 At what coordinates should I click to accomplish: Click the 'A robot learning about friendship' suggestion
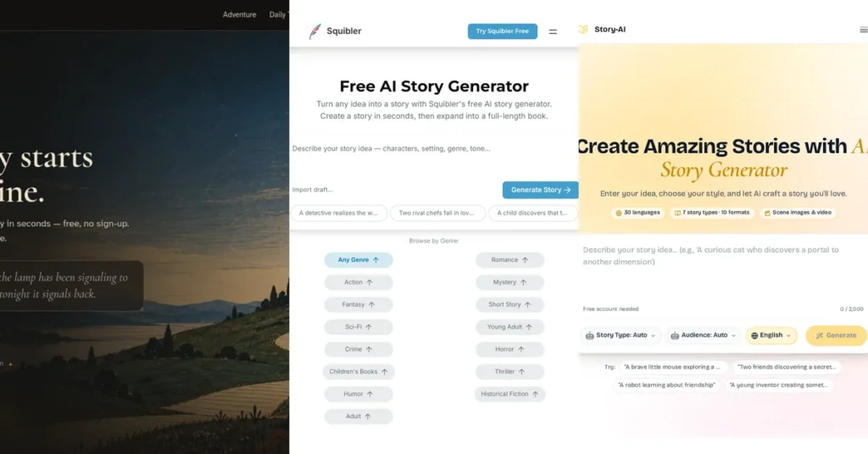[x=666, y=385]
